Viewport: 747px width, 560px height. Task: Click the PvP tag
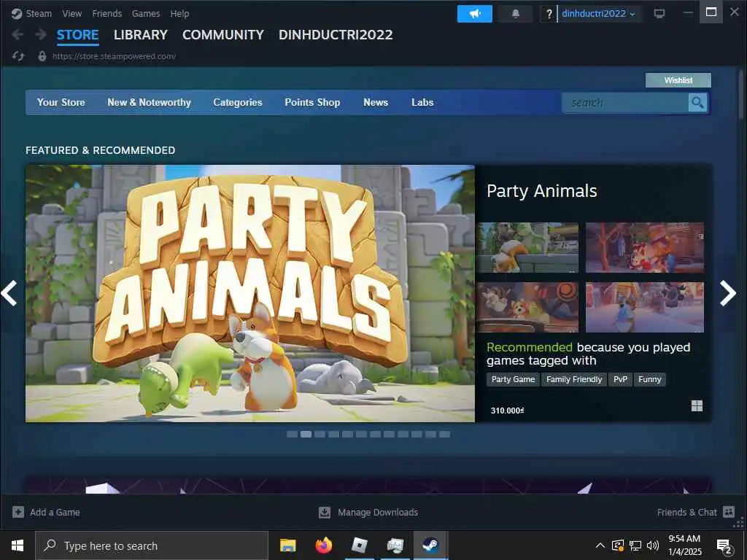[620, 379]
